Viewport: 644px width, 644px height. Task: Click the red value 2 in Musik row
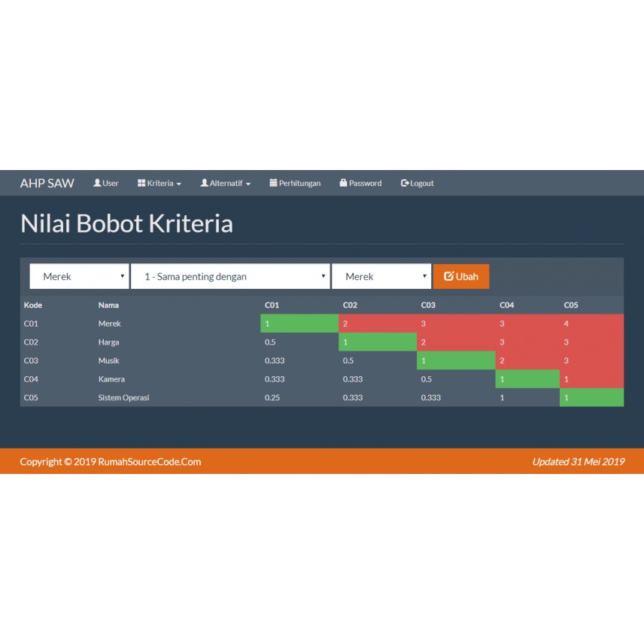pyautogui.click(x=527, y=360)
